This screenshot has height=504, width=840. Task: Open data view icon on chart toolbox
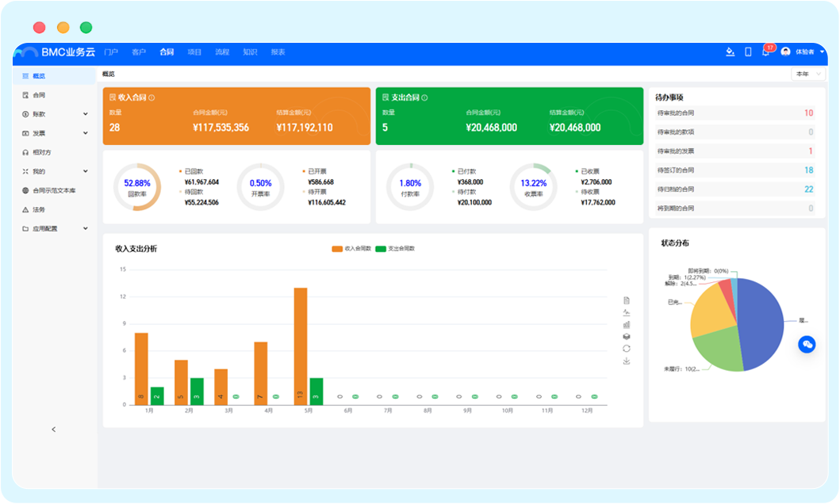click(x=627, y=300)
